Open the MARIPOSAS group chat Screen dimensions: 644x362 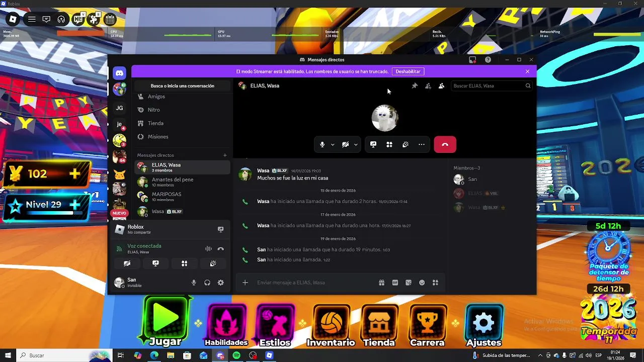click(182, 197)
